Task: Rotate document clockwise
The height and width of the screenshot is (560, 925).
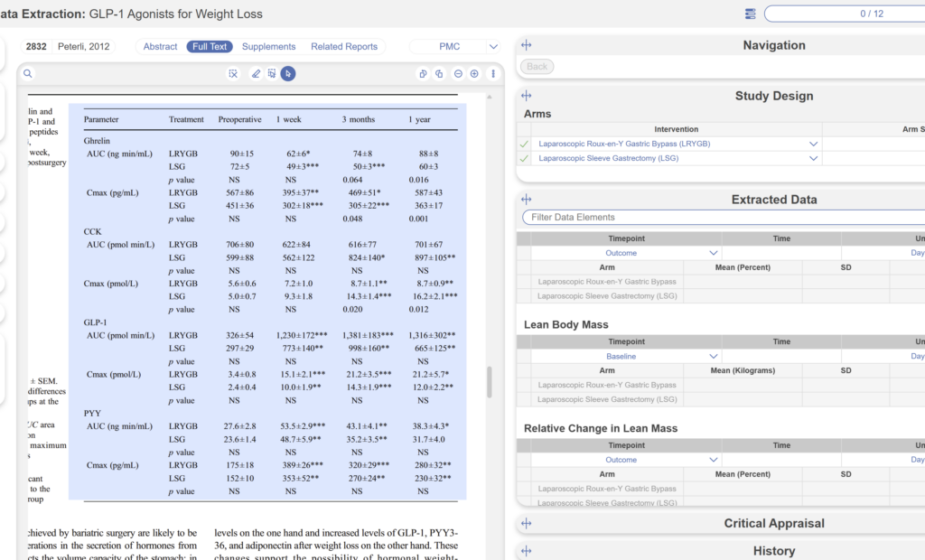Action: tap(440, 74)
